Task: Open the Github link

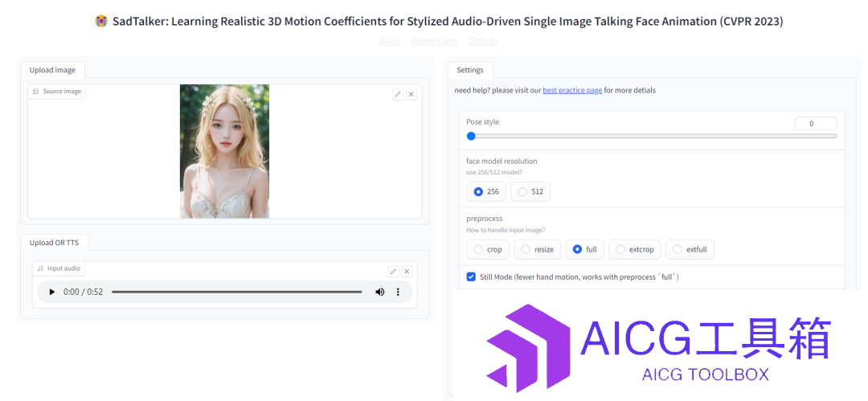Action: [x=483, y=41]
